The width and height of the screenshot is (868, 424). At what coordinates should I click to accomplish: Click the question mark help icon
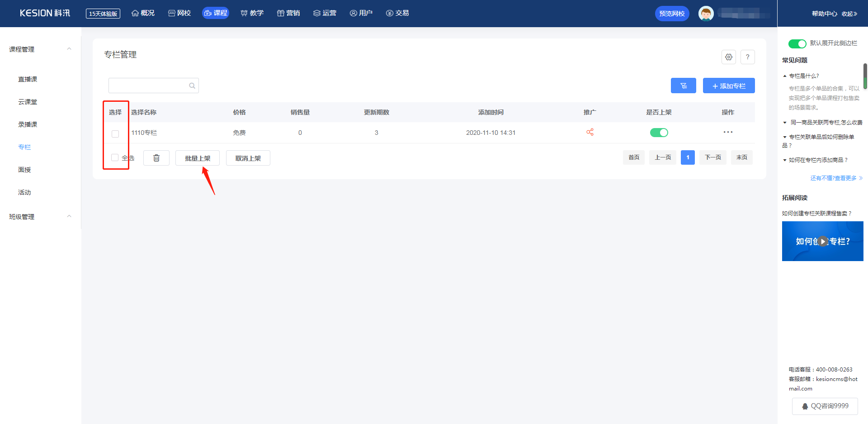[747, 57]
